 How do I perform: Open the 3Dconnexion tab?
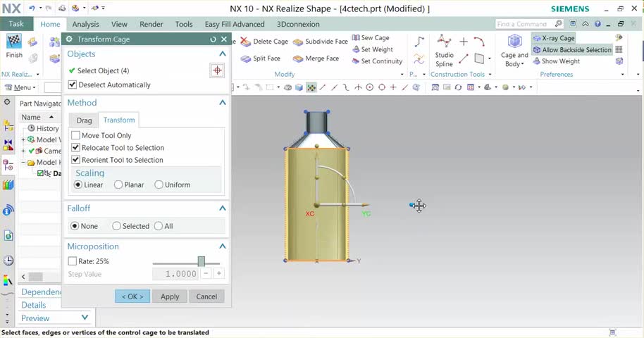coord(298,24)
